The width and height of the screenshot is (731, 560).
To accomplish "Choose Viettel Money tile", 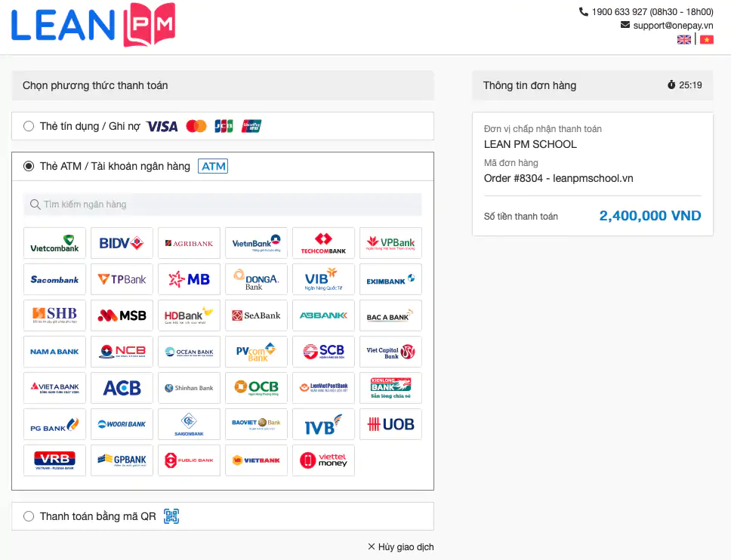I will pyautogui.click(x=323, y=461).
